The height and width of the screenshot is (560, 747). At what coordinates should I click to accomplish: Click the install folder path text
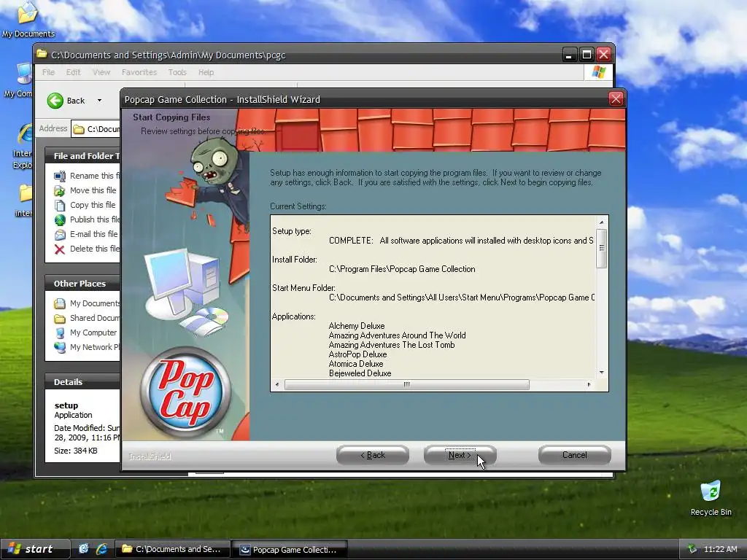click(x=402, y=269)
